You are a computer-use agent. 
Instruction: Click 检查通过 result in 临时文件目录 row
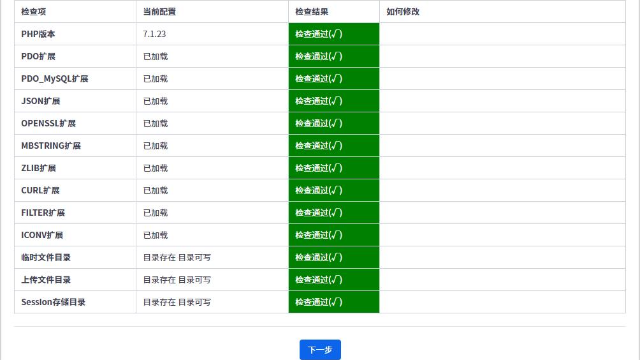319,258
